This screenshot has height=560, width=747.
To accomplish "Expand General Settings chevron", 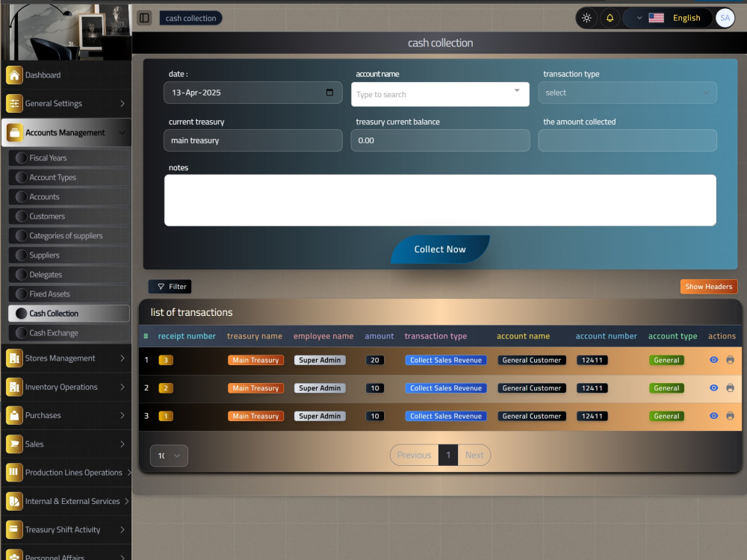I will (123, 103).
